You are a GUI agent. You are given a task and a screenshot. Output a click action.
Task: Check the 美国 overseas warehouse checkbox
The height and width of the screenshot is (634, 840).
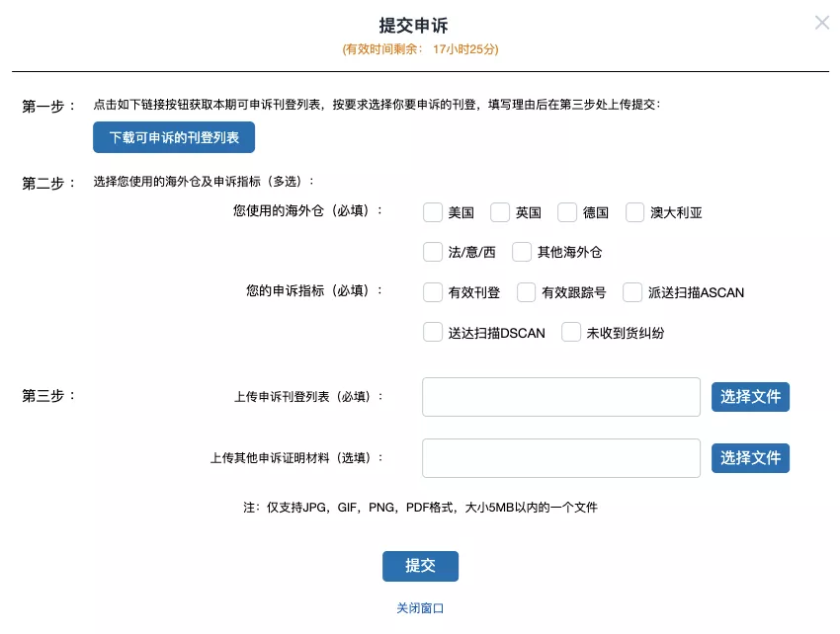[433, 212]
